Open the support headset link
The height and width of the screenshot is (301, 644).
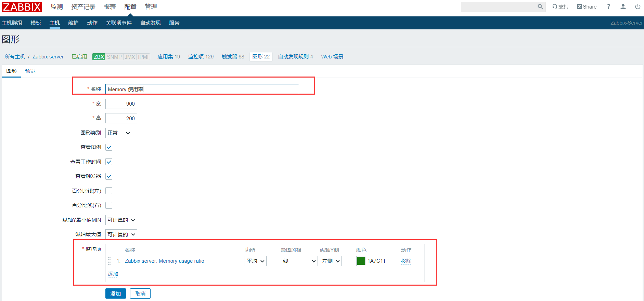[x=561, y=6]
